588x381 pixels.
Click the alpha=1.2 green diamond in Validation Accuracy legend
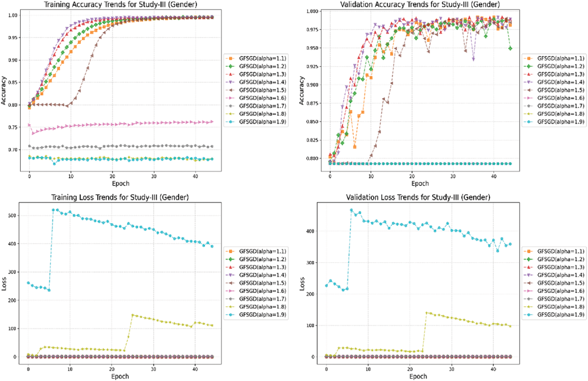tap(529, 66)
